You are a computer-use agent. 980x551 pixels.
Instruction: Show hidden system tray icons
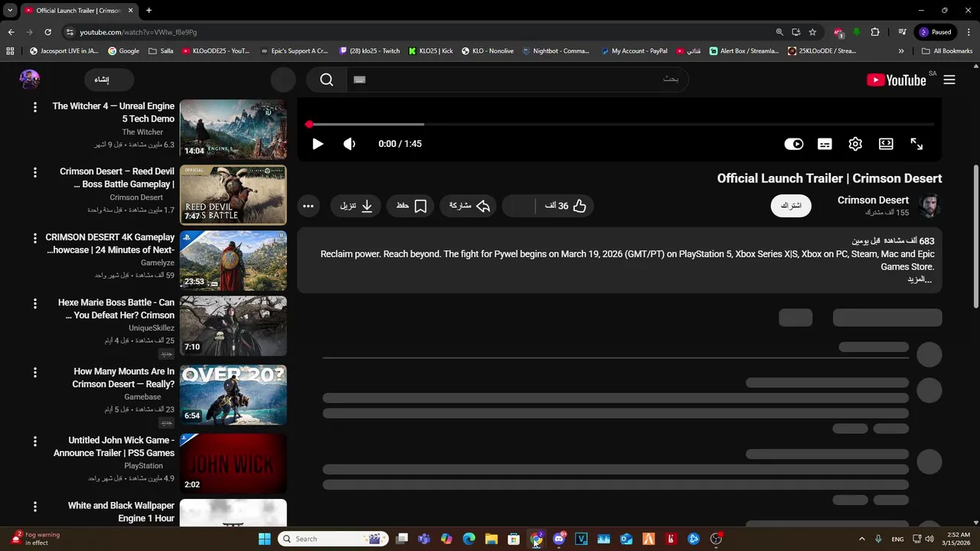coord(861,539)
